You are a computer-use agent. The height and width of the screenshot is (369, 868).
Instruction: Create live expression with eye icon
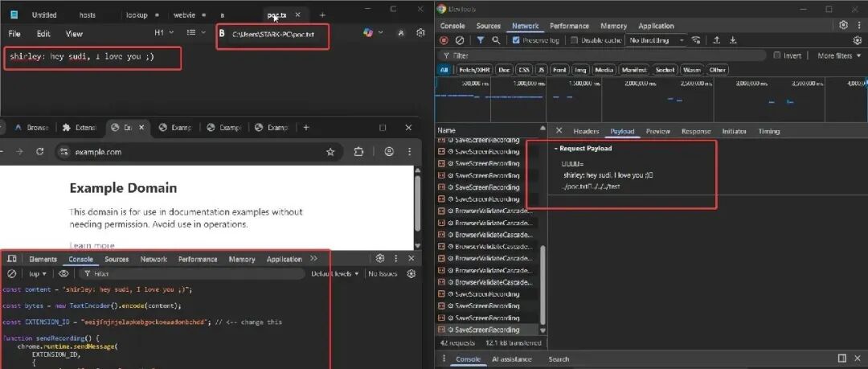(63, 273)
